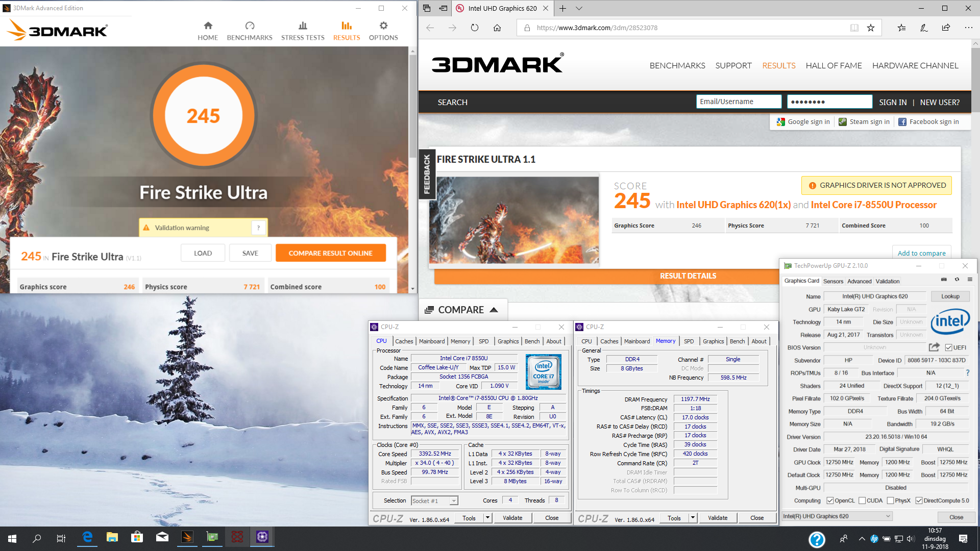The image size is (980, 551).
Task: Click Google sign in option
Action: click(x=804, y=122)
